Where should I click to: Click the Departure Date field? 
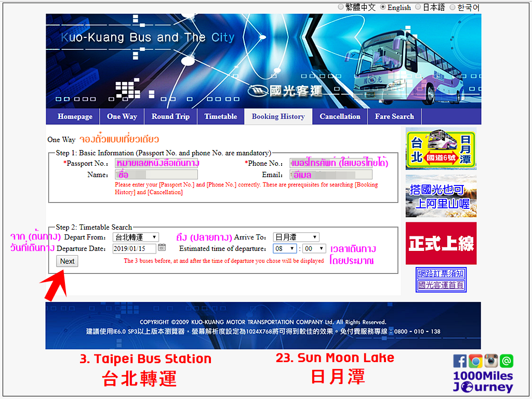(x=135, y=249)
